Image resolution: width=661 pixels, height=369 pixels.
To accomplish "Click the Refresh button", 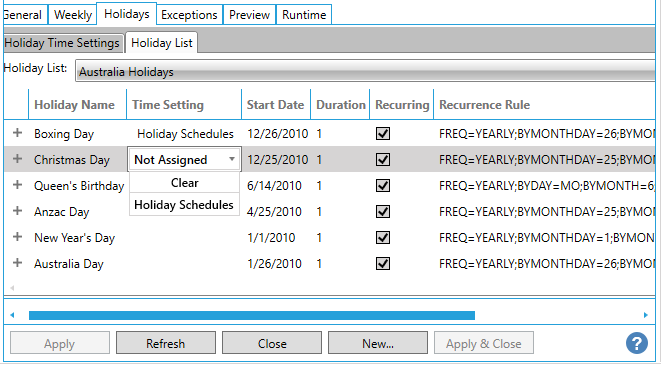I will [166, 343].
